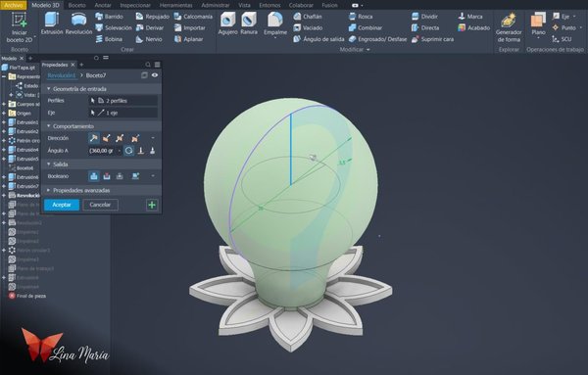Select the Aplanar tool
Viewport: 588px width, 375px height.
point(188,39)
